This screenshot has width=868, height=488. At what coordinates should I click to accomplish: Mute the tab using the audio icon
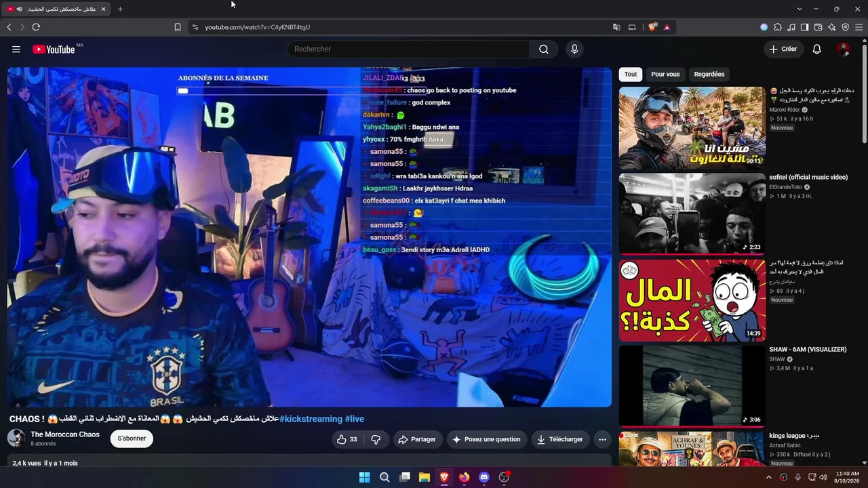(19, 9)
